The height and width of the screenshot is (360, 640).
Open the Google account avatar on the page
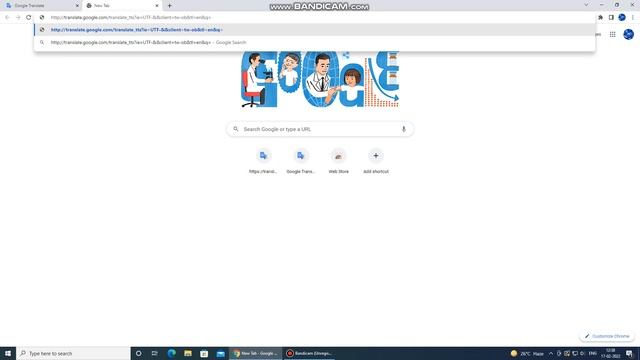tap(629, 35)
